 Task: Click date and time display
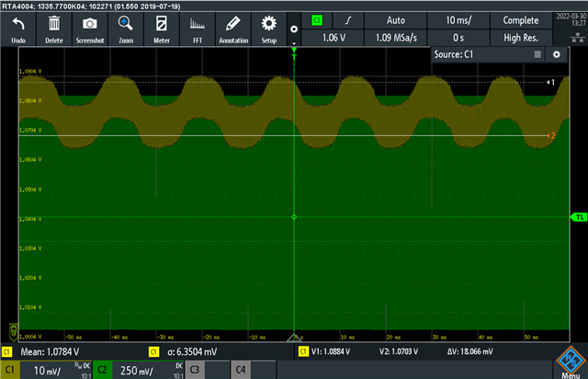[x=571, y=19]
